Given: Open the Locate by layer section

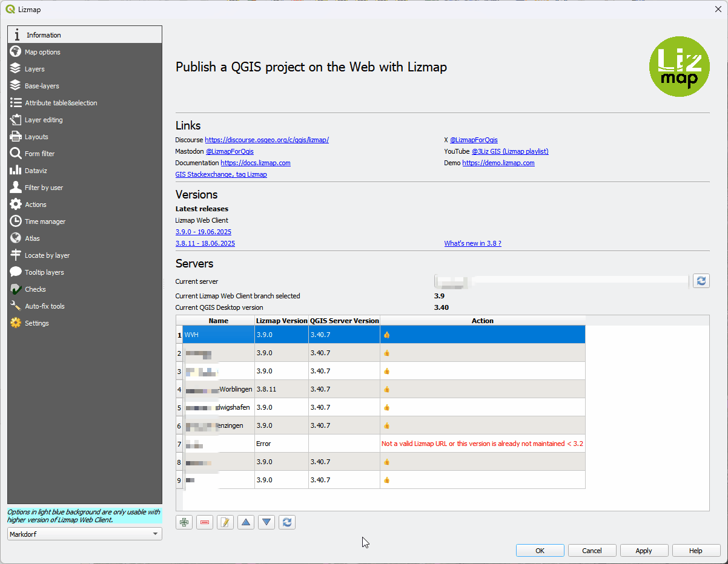Looking at the screenshot, I should 85,255.
